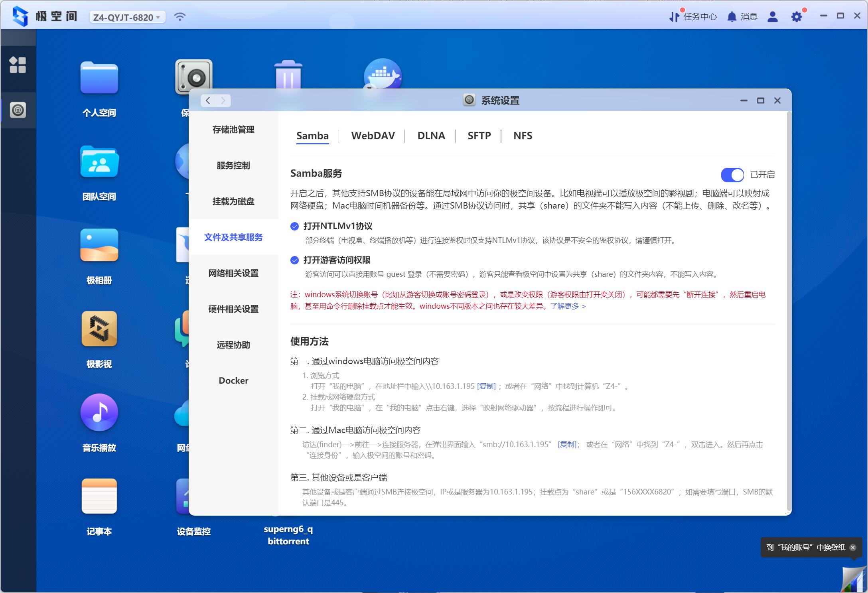Select 网络相关设置 in the settings sidebar

(x=233, y=273)
